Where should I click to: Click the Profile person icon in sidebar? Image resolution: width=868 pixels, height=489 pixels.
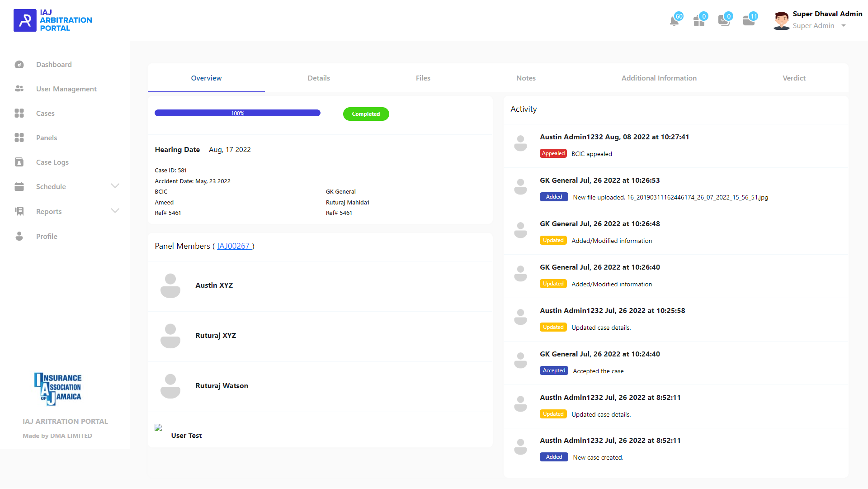point(19,237)
